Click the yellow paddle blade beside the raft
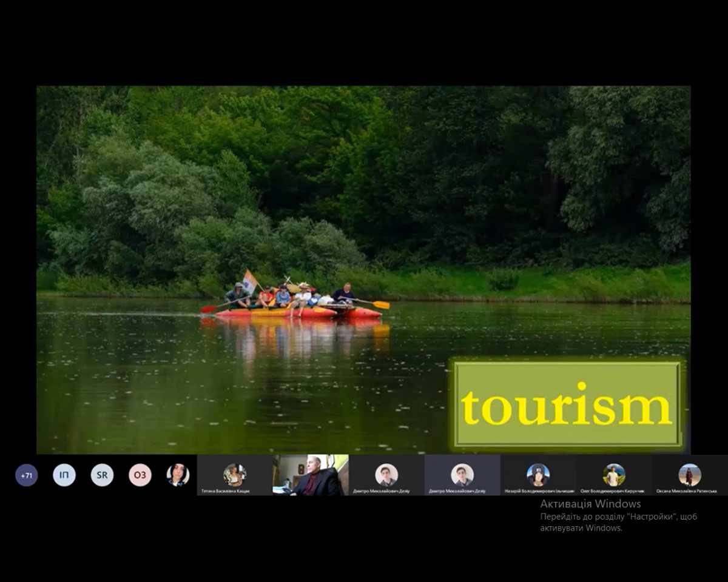 (381, 304)
